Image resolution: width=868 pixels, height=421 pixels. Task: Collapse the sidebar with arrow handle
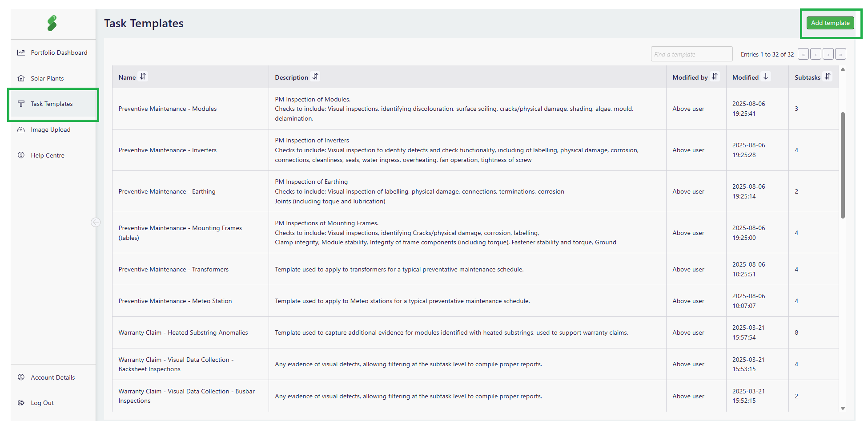pos(96,222)
